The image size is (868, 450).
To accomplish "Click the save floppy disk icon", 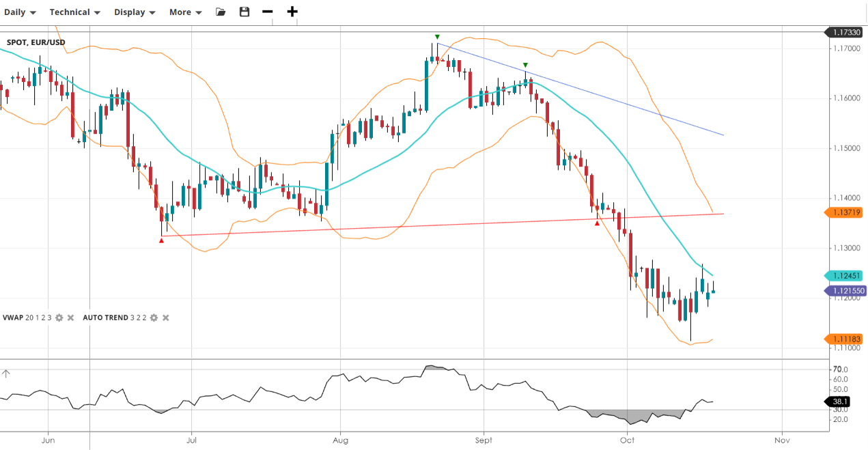I will (x=244, y=12).
